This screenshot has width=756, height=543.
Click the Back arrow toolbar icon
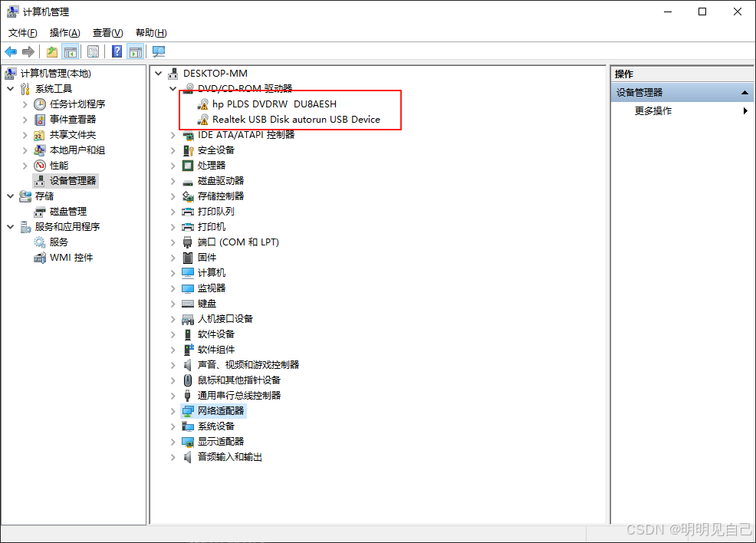pos(11,51)
